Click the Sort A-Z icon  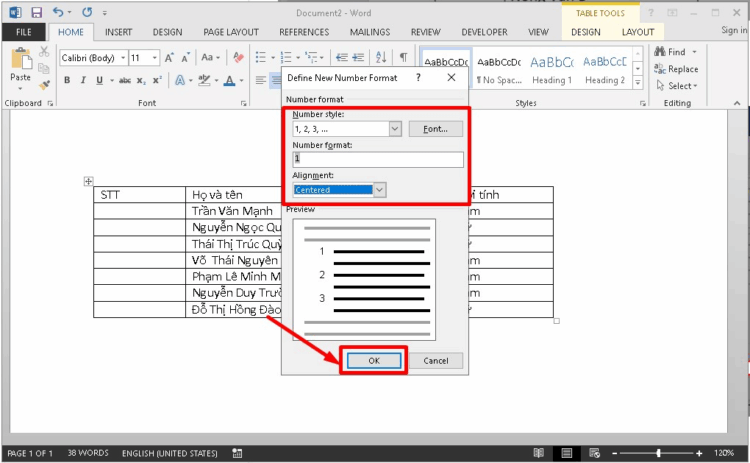(382, 58)
